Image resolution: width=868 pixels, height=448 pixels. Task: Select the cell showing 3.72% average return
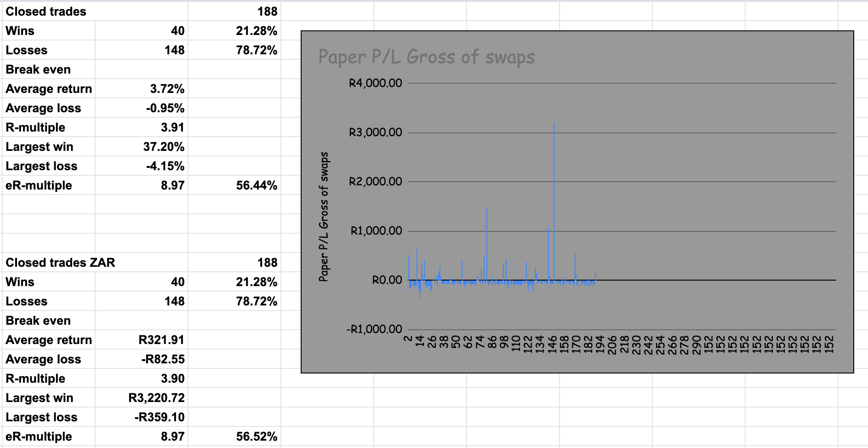167,89
